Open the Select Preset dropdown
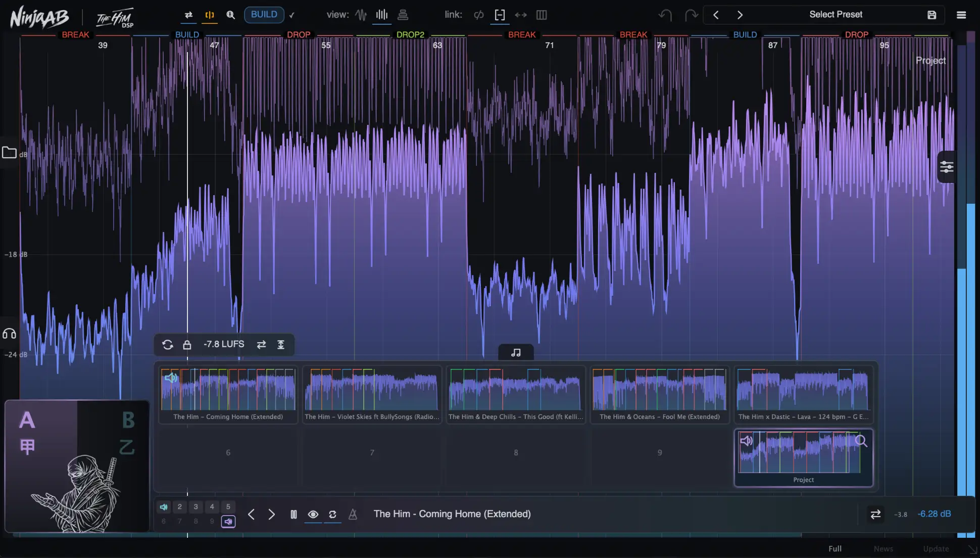The height and width of the screenshot is (558, 980). pyautogui.click(x=836, y=15)
